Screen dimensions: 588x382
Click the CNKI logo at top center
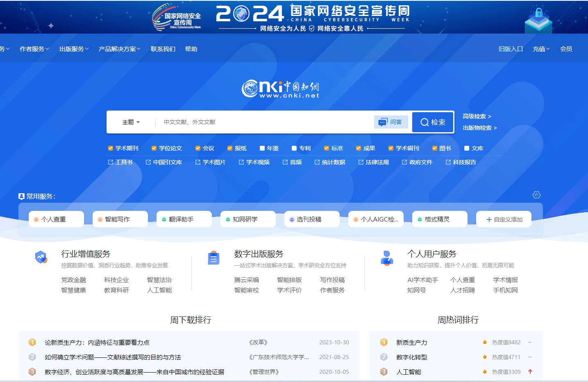click(280, 89)
